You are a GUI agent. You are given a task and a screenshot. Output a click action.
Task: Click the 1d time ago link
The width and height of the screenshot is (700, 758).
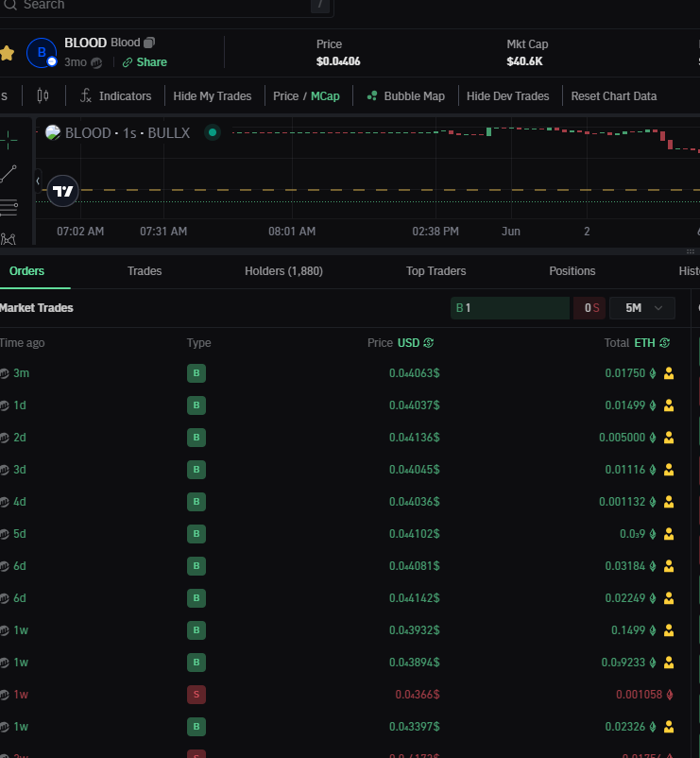[x=20, y=405]
